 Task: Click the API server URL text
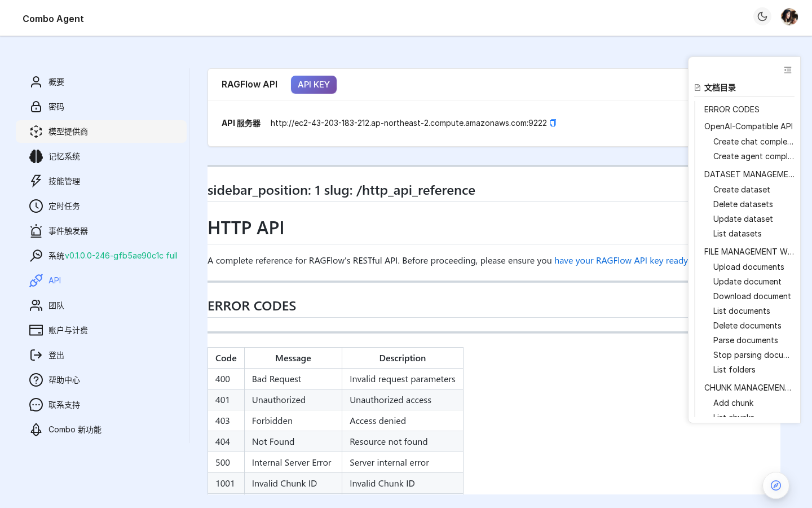[x=408, y=123]
